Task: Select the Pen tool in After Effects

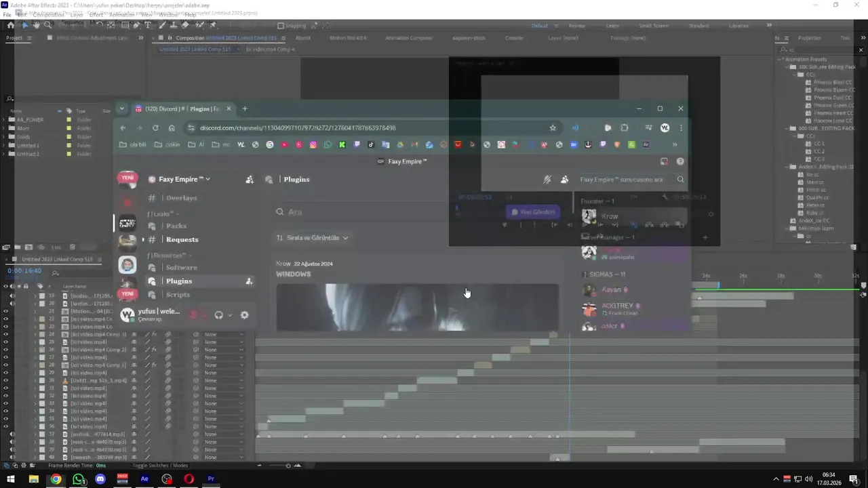Action: (136, 25)
